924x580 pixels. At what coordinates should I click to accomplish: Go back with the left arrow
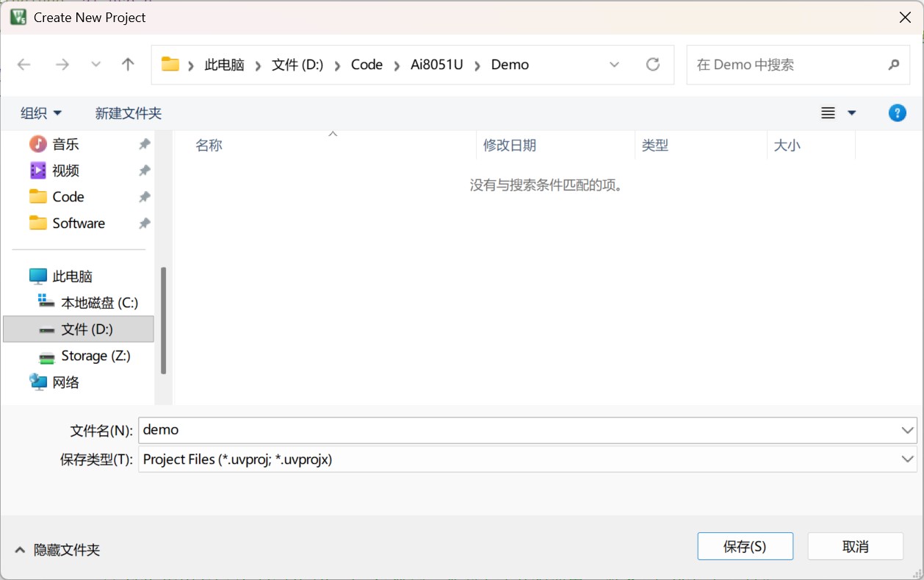tap(24, 65)
